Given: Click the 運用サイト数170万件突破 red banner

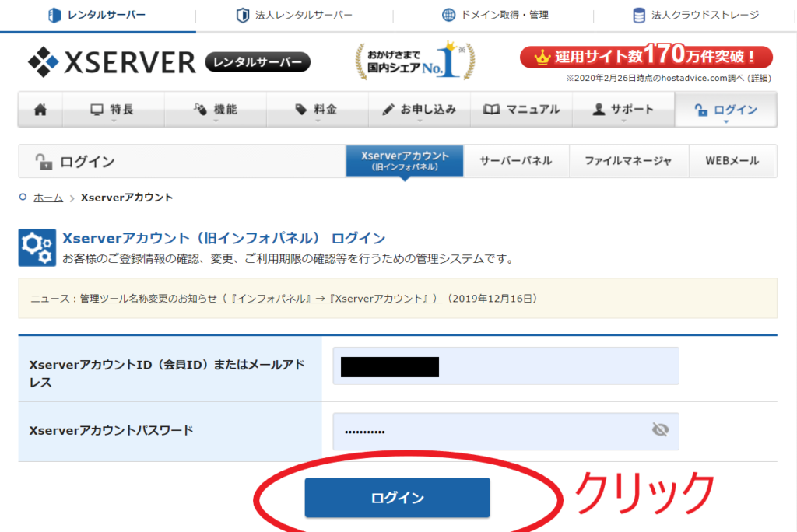Looking at the screenshot, I should click(x=646, y=56).
